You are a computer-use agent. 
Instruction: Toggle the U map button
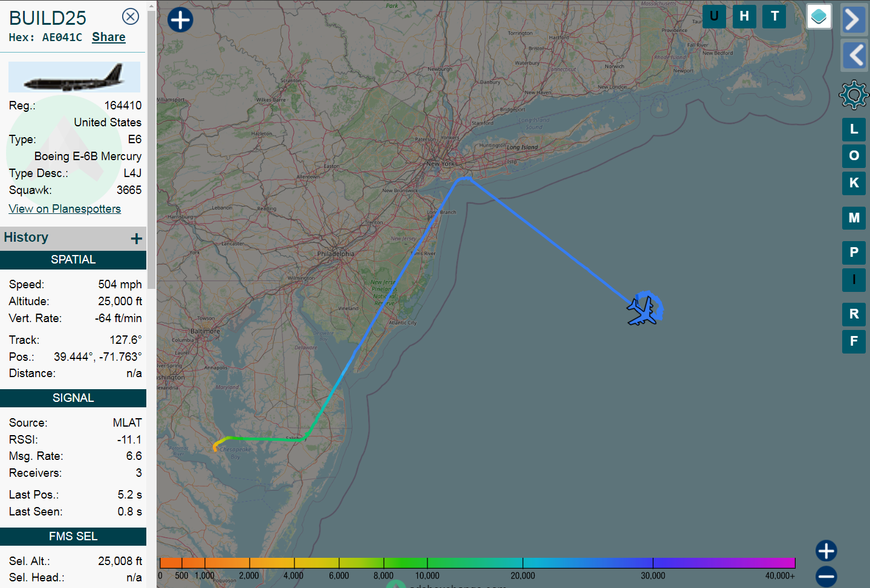(x=714, y=16)
